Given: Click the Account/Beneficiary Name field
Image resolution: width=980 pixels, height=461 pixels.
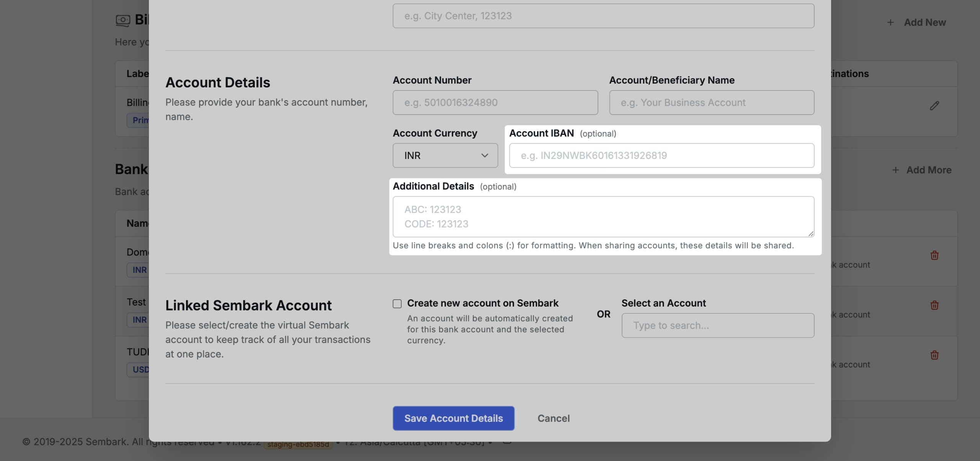Looking at the screenshot, I should [x=711, y=102].
